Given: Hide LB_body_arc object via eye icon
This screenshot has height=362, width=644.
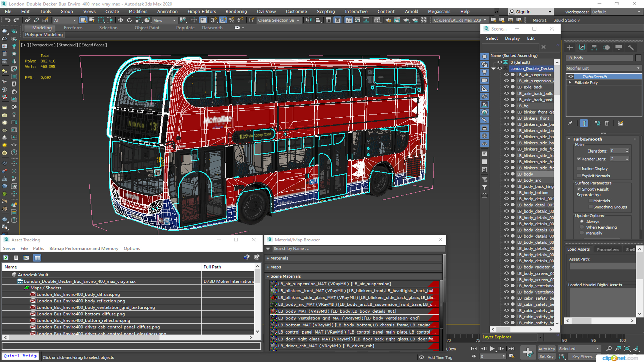Looking at the screenshot, I should coord(506,180).
